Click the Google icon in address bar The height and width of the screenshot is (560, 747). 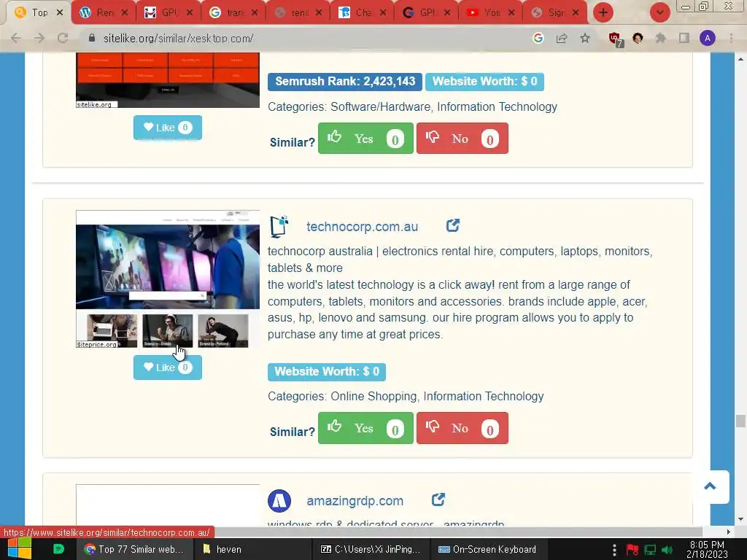538,38
